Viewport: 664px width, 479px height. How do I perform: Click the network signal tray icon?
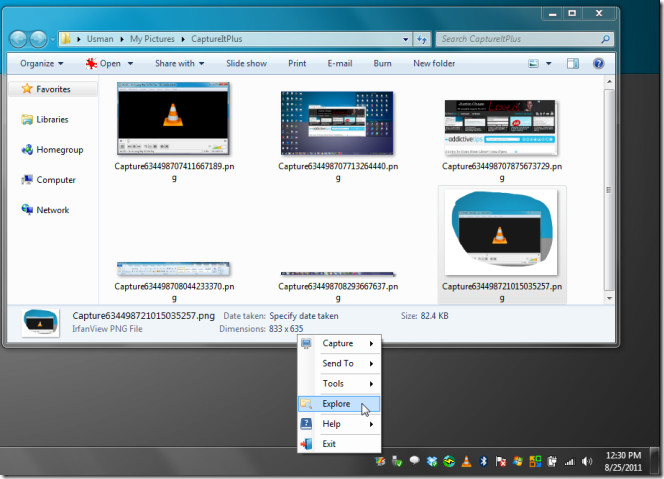point(568,462)
